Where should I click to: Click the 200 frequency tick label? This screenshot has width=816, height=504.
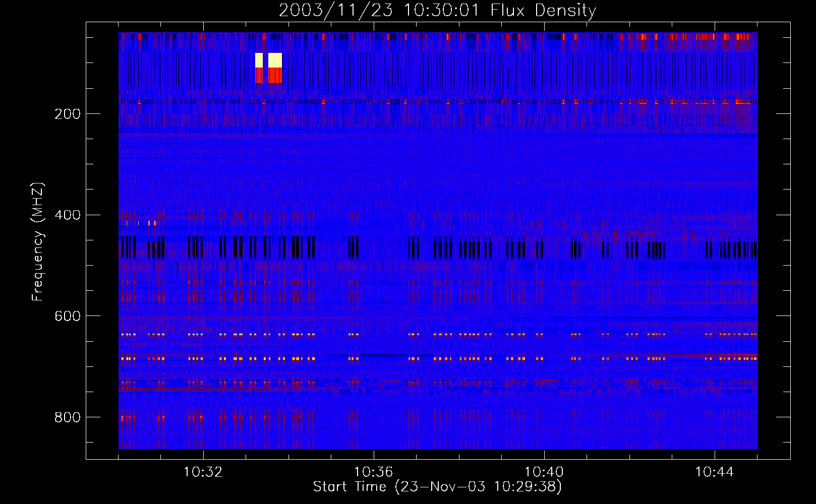[68, 114]
